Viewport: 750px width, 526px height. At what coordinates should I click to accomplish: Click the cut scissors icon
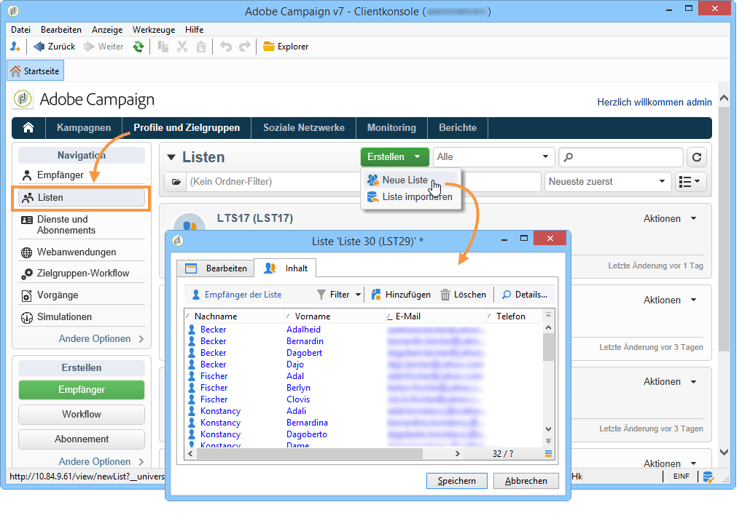(x=182, y=46)
